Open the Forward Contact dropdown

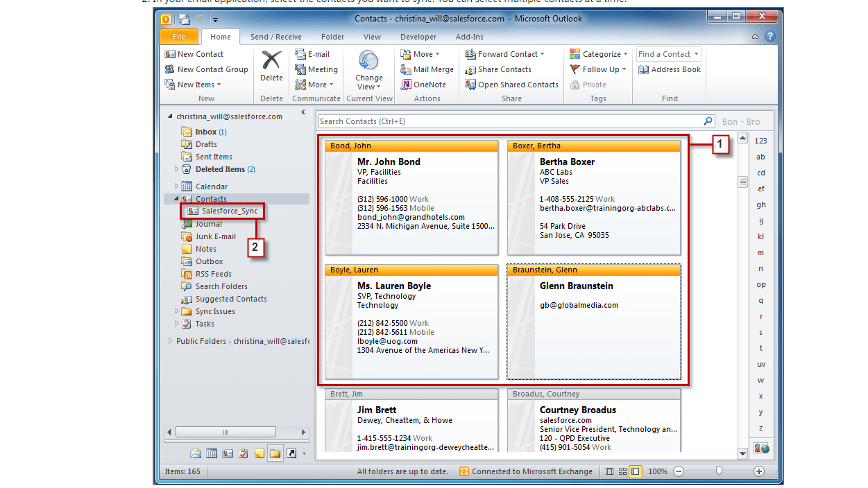[504, 54]
